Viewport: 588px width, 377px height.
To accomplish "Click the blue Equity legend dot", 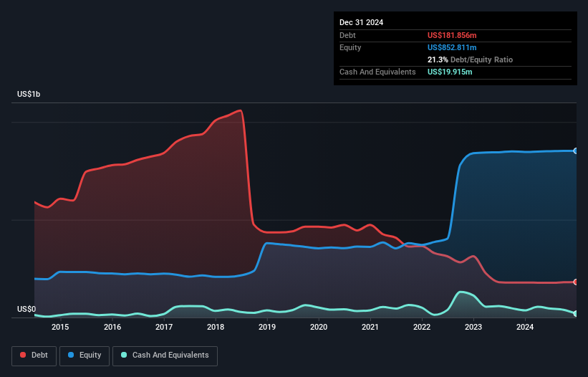I will pyautogui.click(x=71, y=355).
